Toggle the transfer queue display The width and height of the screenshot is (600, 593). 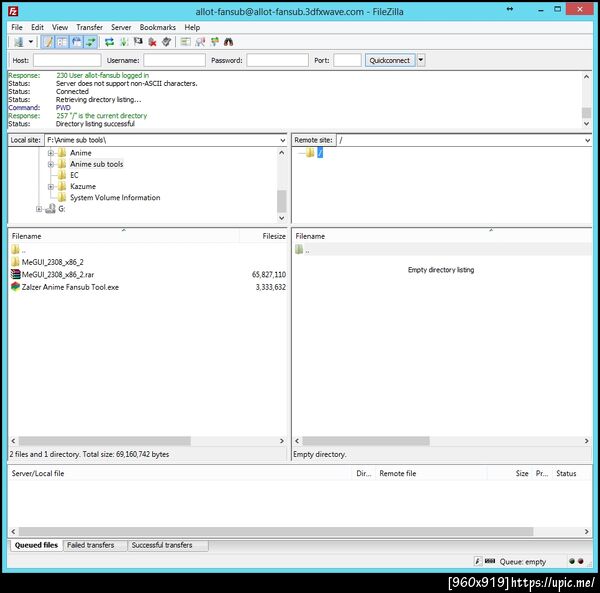91,42
